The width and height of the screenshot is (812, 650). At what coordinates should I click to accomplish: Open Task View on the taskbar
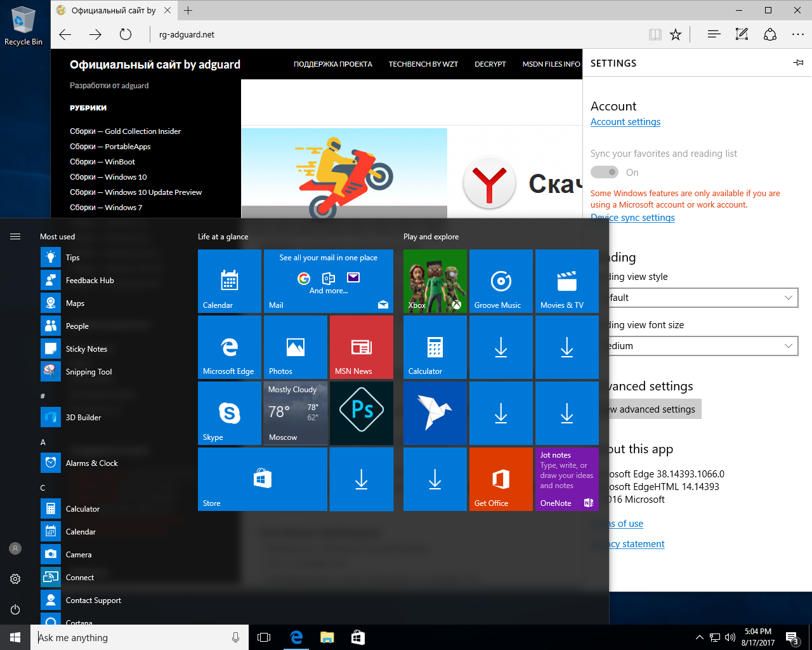point(264,637)
